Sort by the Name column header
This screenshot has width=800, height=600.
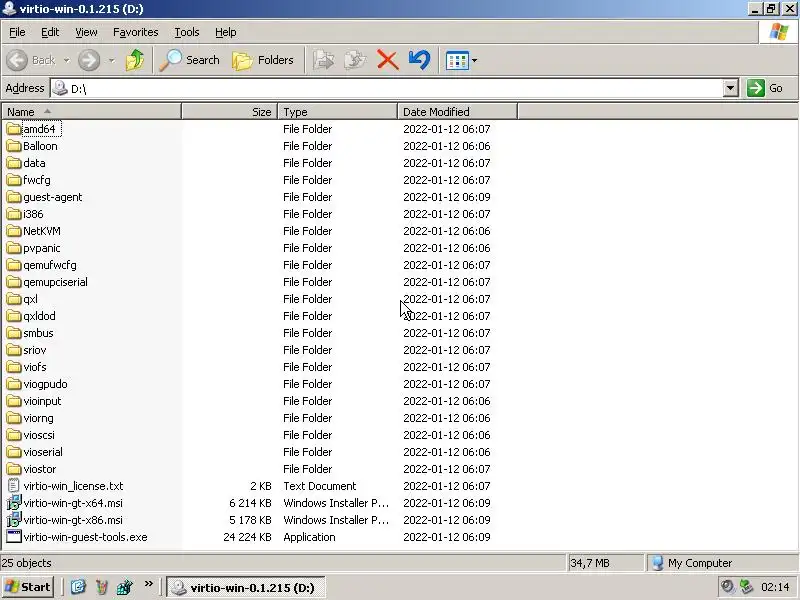pyautogui.click(x=91, y=112)
